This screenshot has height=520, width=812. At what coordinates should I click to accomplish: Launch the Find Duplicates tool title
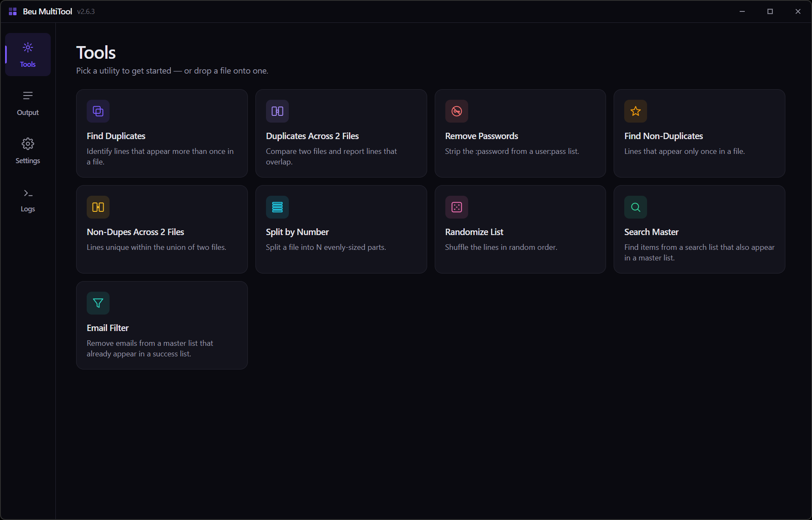(x=116, y=136)
